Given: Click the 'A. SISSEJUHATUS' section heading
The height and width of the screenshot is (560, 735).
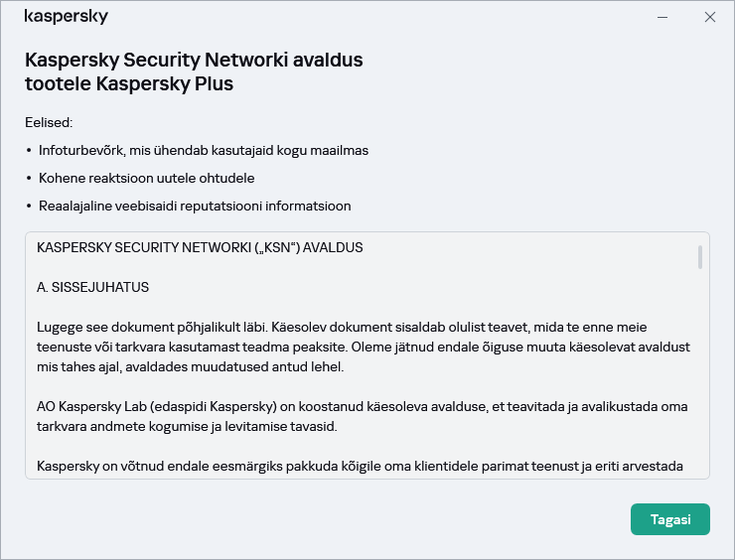Looking at the screenshot, I should click(92, 287).
